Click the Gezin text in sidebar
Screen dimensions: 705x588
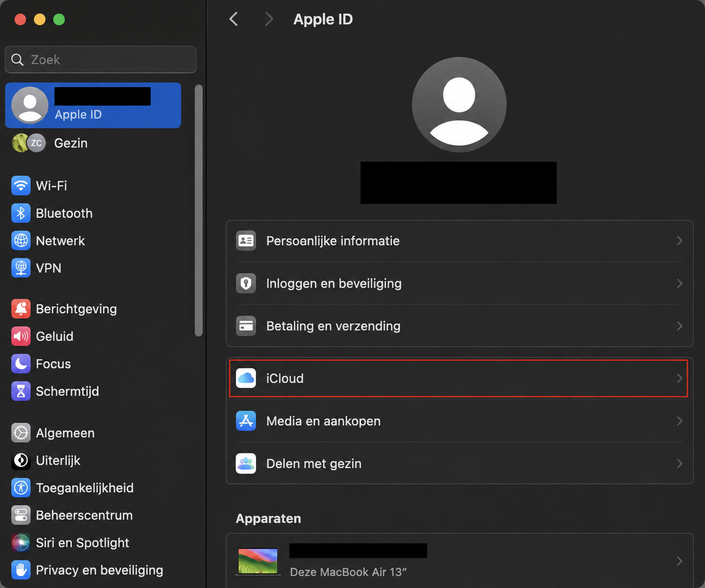coord(71,143)
